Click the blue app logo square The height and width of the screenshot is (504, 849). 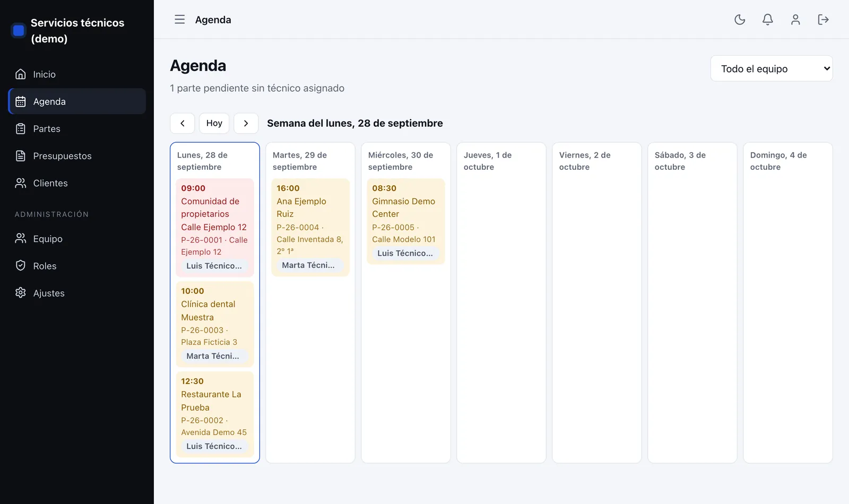[x=19, y=30]
